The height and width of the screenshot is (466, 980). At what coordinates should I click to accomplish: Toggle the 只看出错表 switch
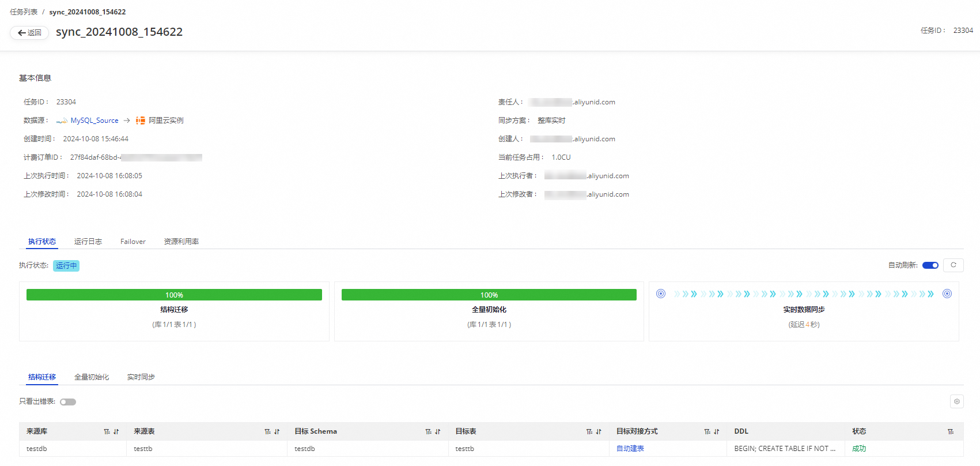pyautogui.click(x=68, y=402)
